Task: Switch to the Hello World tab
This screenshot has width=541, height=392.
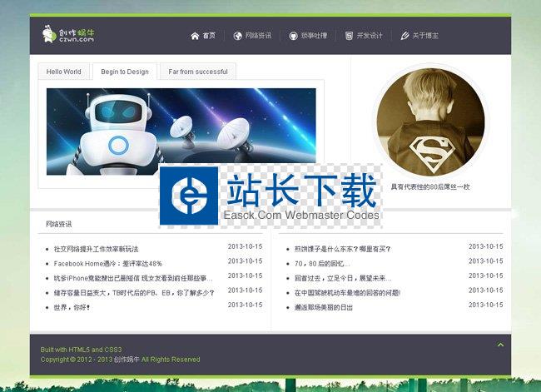Action: [x=64, y=72]
